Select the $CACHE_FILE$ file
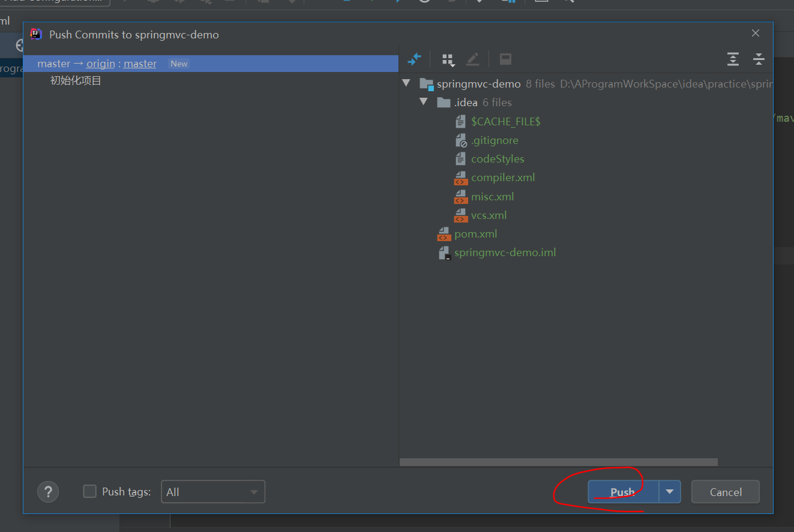 pyautogui.click(x=506, y=121)
